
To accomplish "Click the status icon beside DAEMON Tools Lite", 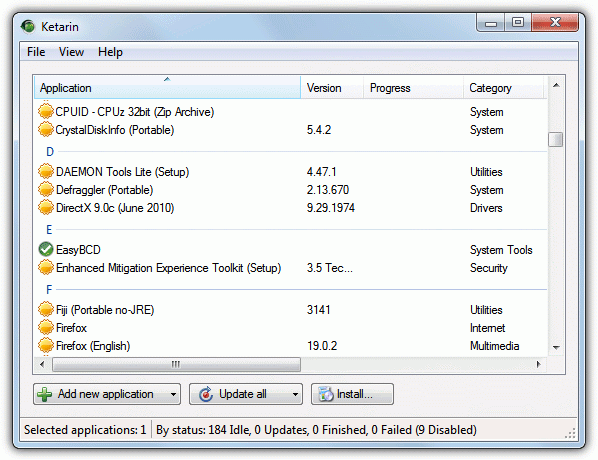I will click(x=46, y=171).
